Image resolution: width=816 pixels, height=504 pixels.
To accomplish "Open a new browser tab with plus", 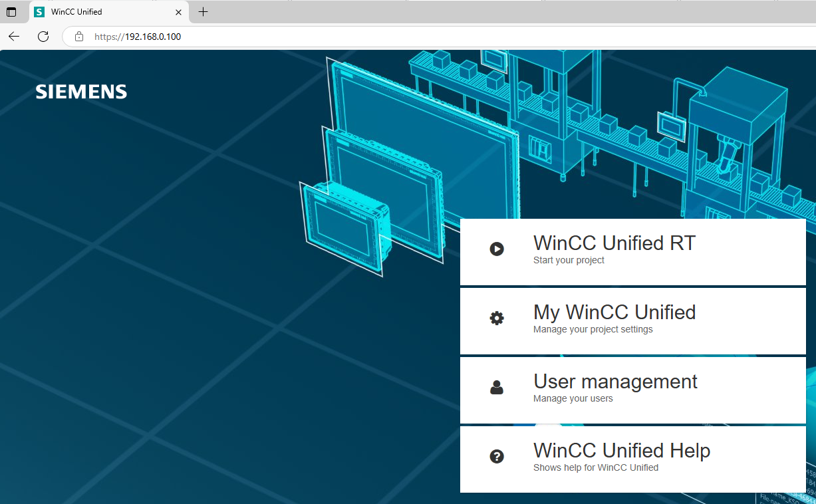I will (x=204, y=12).
